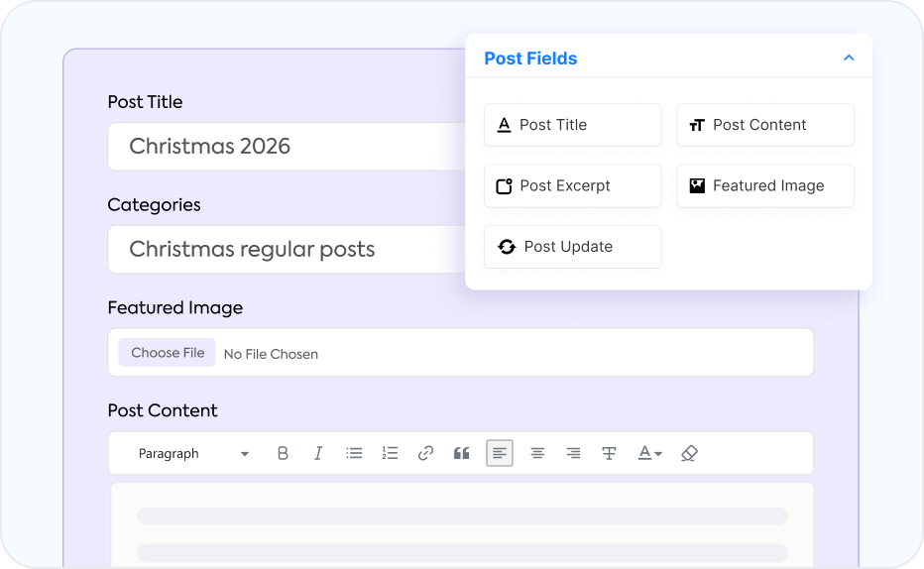
Task: Toggle bold formatting in editor toolbar
Action: tap(283, 453)
